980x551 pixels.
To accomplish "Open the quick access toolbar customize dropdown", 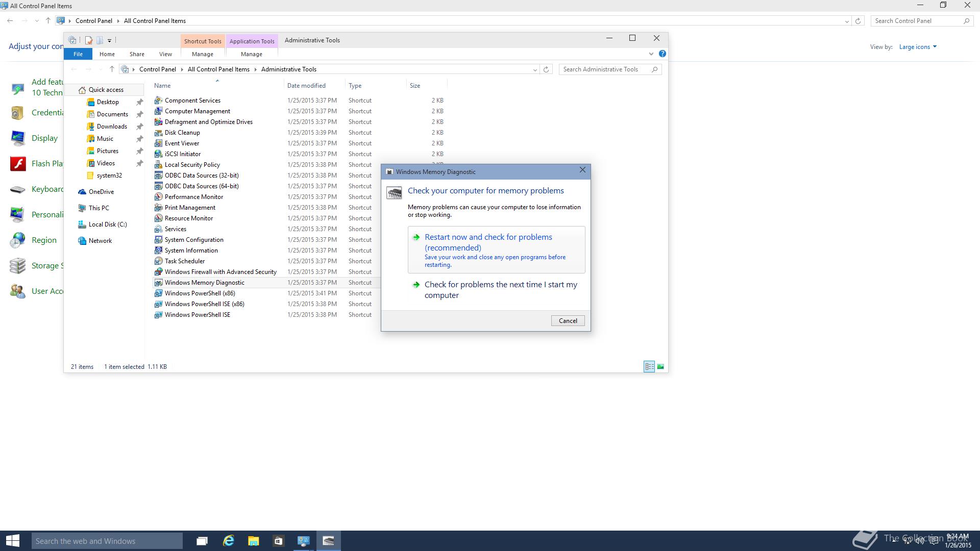I will pos(109,41).
